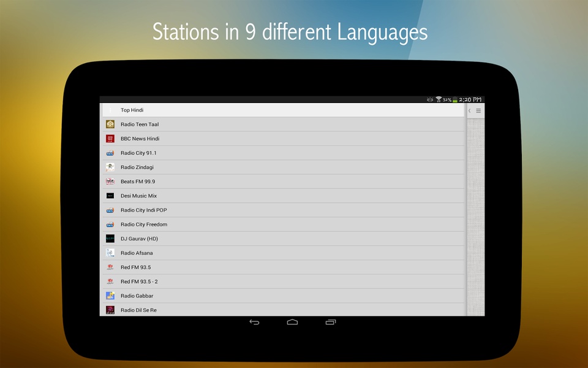Tap the Radio City 91.1 logo icon
The image size is (588, 368).
pos(110,153)
